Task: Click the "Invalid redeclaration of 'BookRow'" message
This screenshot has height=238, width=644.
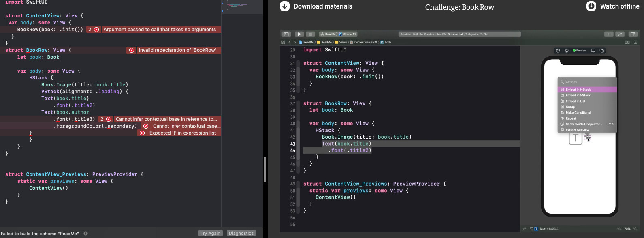Action: [x=177, y=50]
